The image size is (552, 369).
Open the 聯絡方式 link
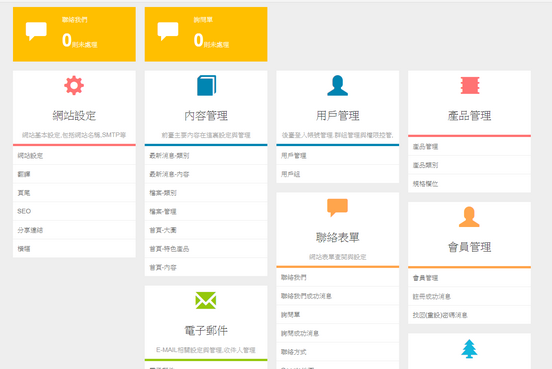coord(294,352)
